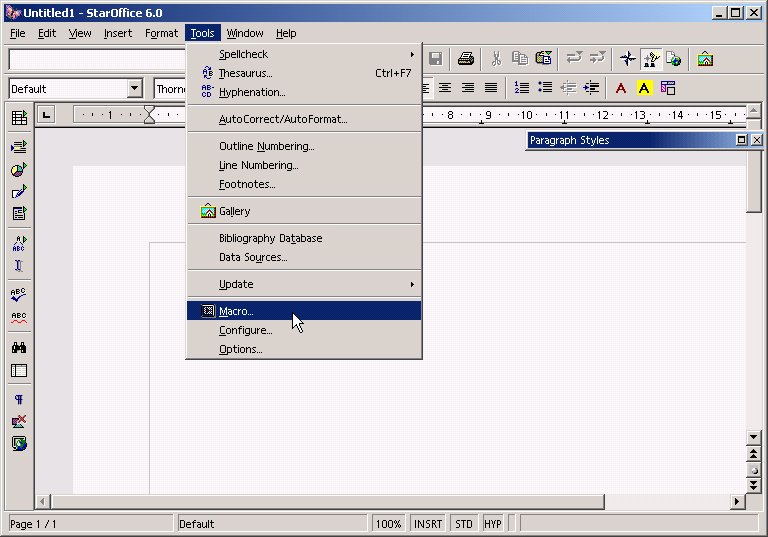Toggle the Graphics On/Off sidebar icon
The height and width of the screenshot is (537, 768).
pos(19,421)
